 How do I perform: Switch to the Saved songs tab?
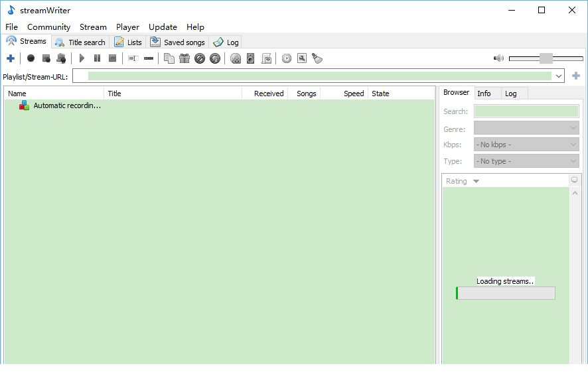[x=178, y=42]
